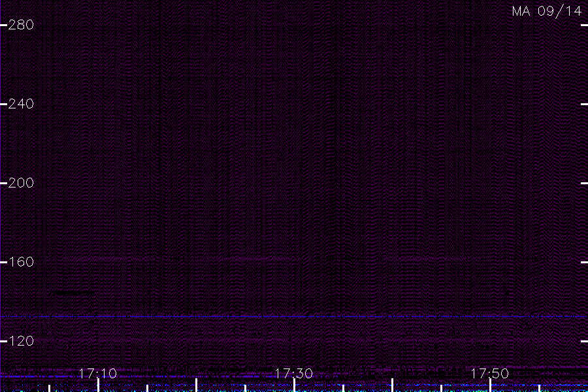
Task: Click the tick mark below 17:30
Action: (295, 385)
